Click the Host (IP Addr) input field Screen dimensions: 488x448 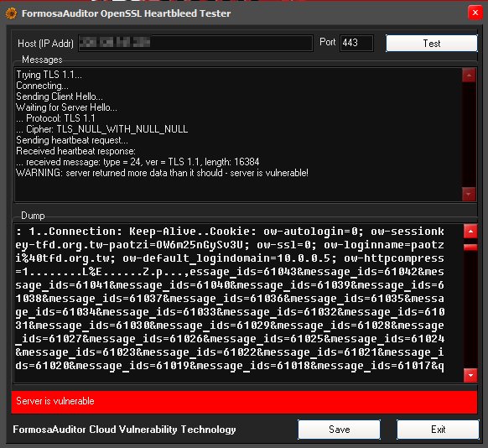(195, 43)
